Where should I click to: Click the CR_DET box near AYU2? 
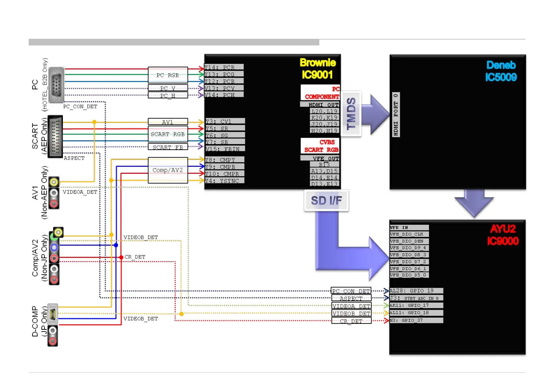tap(351, 321)
